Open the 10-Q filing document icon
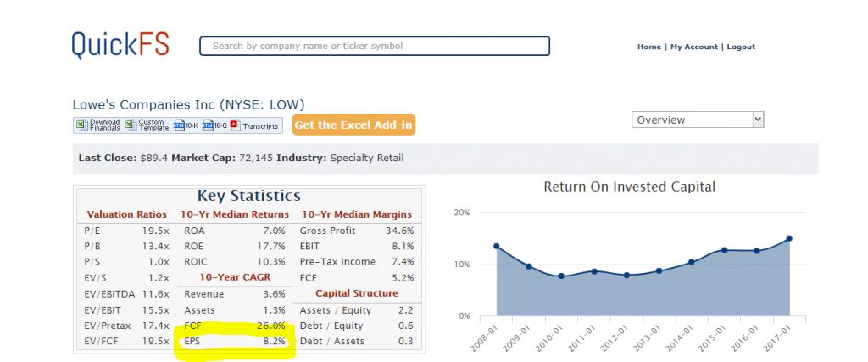Image resolution: width=868 pixels, height=362 pixels. (208, 125)
